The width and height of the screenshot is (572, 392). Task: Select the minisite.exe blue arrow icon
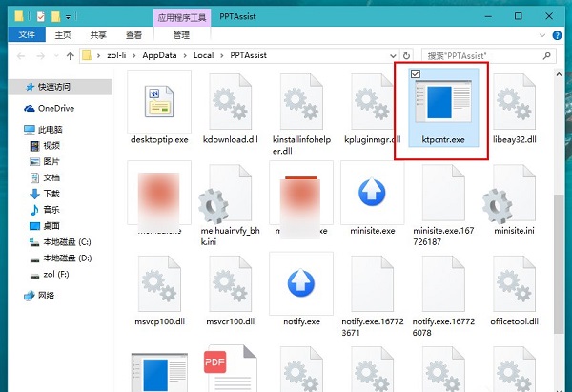pos(372,192)
